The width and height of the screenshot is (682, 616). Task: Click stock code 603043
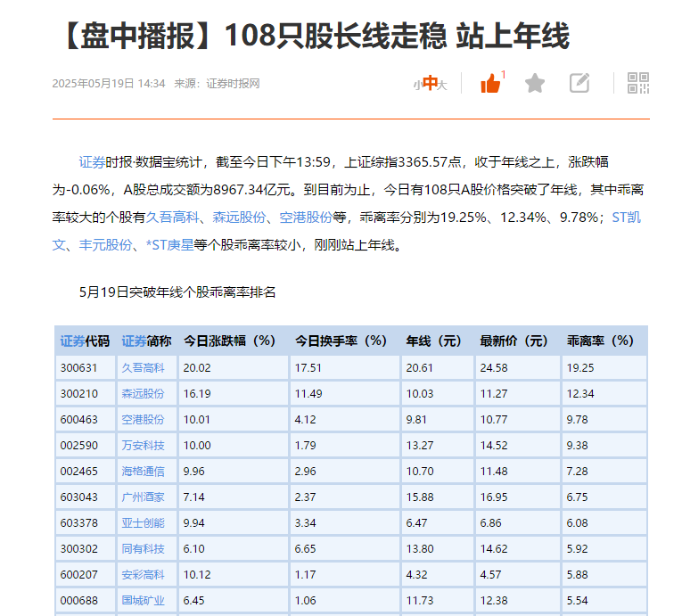point(79,497)
